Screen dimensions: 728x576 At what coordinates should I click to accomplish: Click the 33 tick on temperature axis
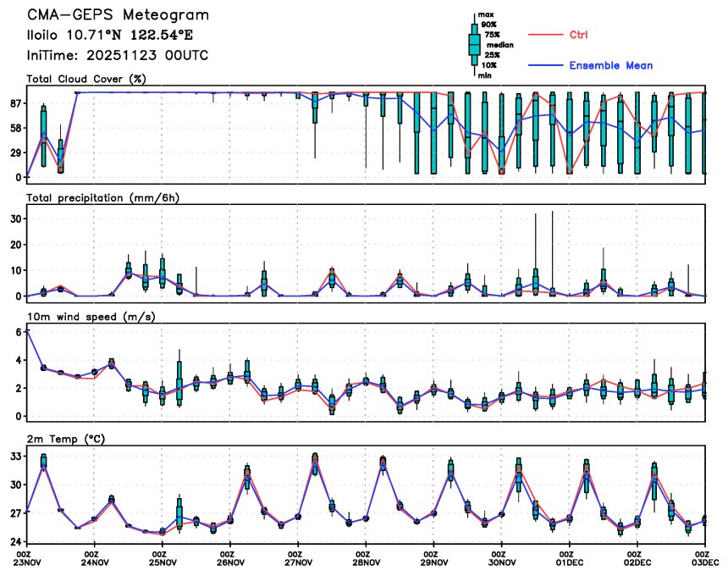click(14, 457)
